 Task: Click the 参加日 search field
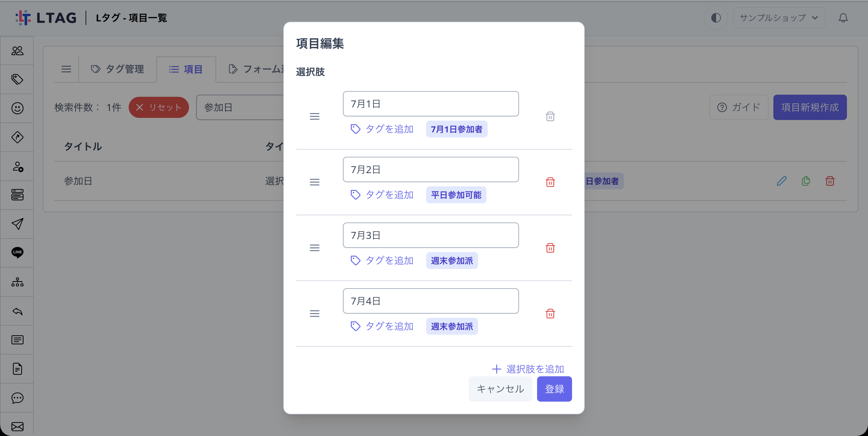(240, 107)
